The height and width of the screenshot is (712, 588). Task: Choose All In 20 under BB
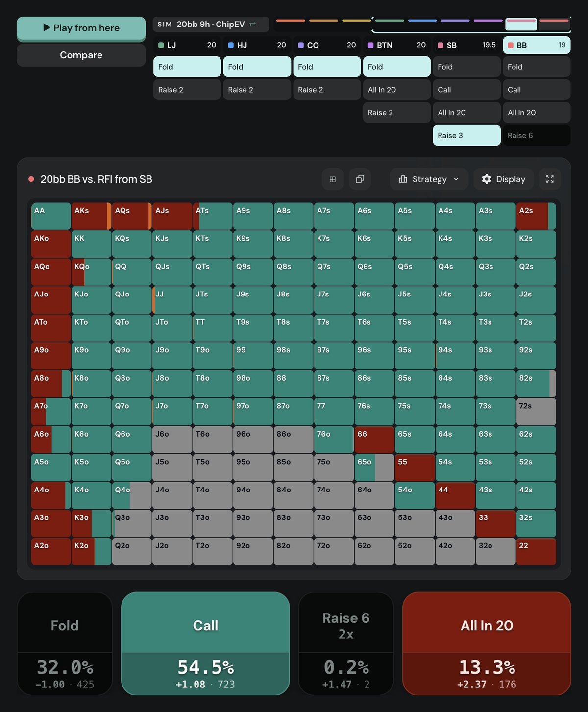pyautogui.click(x=537, y=113)
